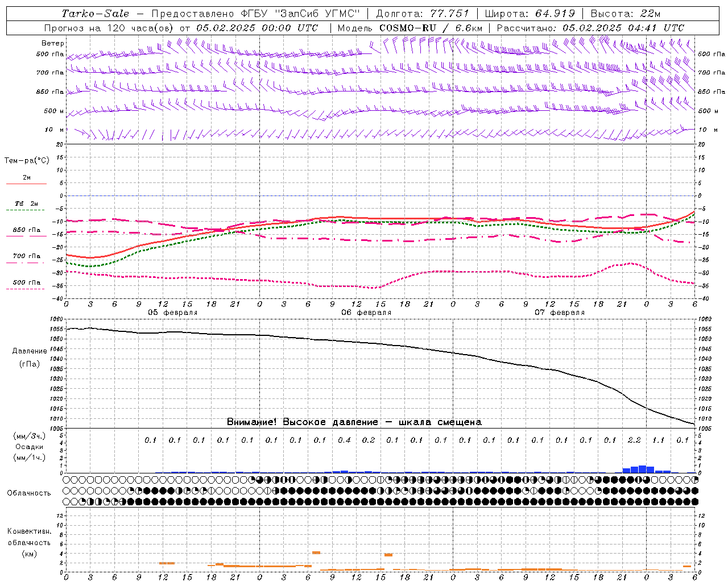
Task: Click the date label 07 февраля
Action: (560, 313)
